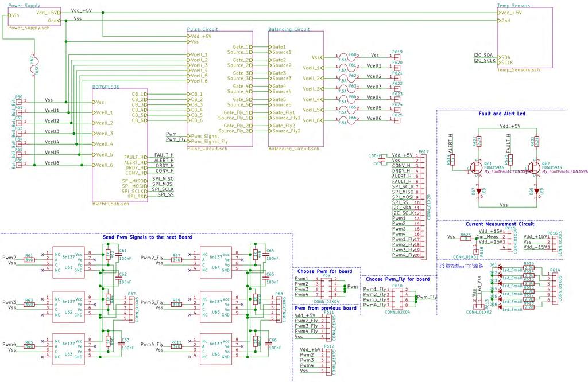Click the Q62 FDN359AN MOSFET symbol
This screenshot has height=382, width=588.
click(535, 167)
